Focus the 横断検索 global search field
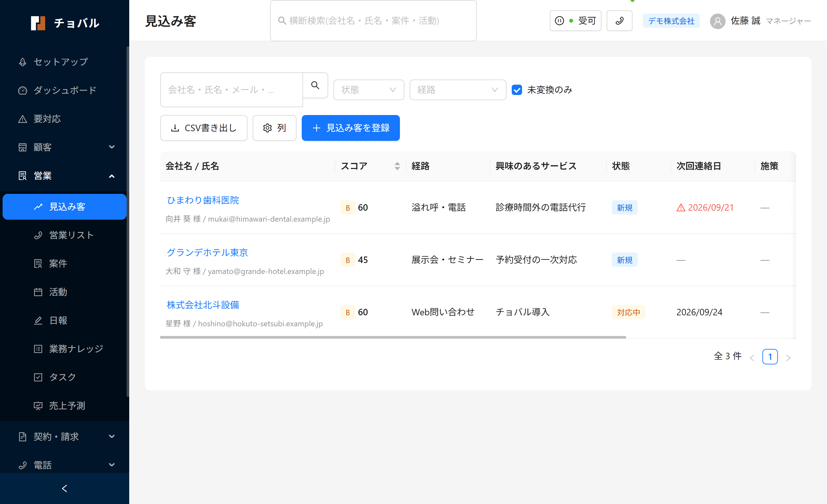827x504 pixels. pyautogui.click(x=373, y=21)
